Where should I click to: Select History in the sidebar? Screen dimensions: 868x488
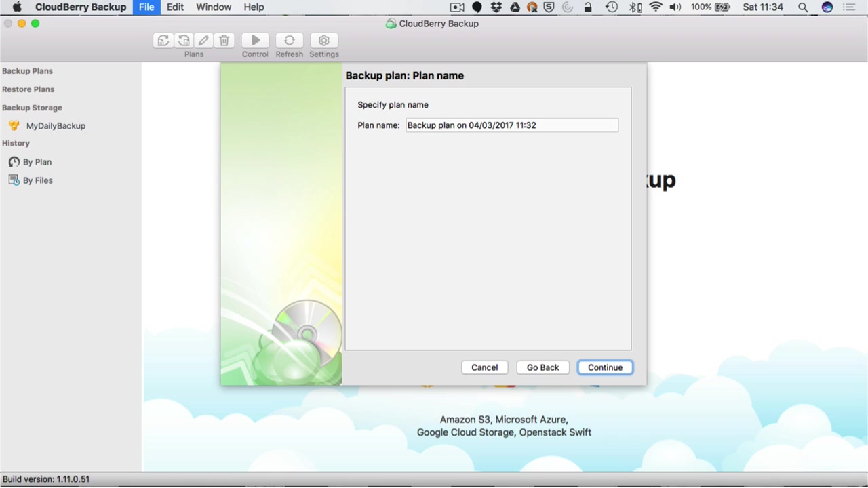click(x=16, y=144)
